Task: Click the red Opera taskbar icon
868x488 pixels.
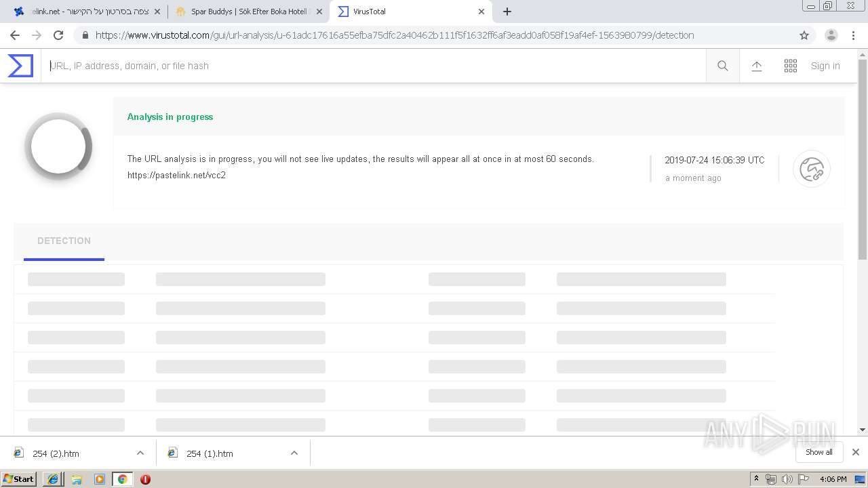Action: click(x=145, y=479)
